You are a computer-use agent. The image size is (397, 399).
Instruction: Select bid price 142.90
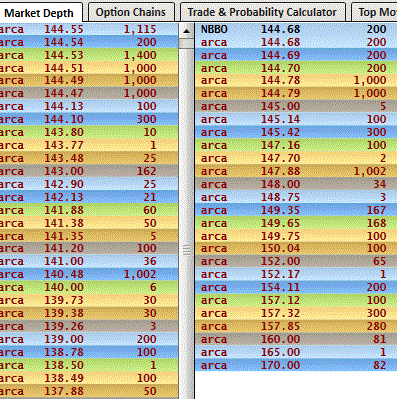(x=64, y=184)
